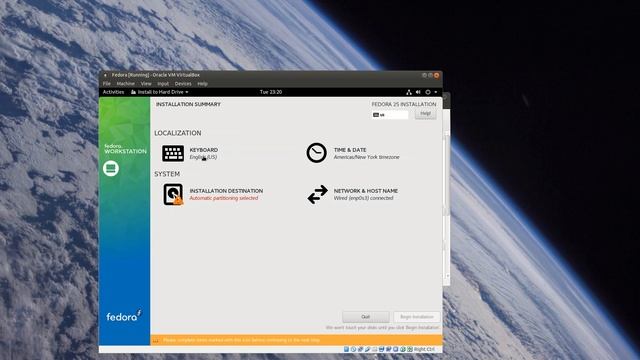Click the TIME & DATE label
The height and width of the screenshot is (360, 640).
(x=350, y=150)
